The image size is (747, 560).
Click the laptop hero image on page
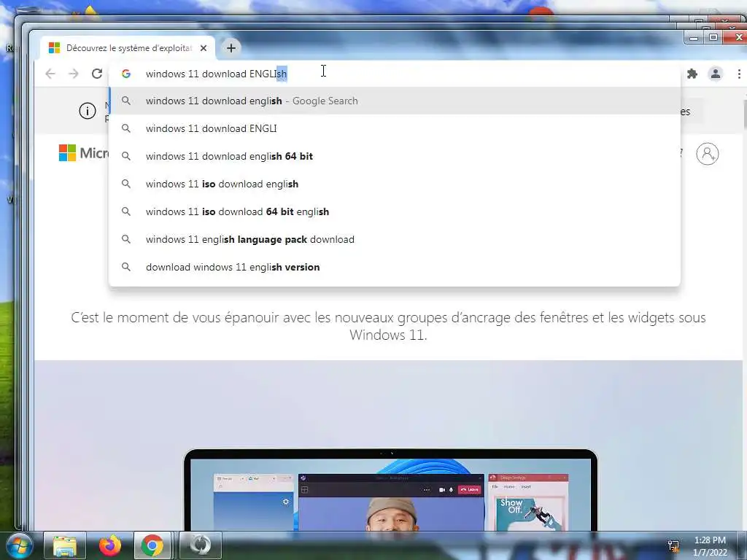(x=391, y=489)
